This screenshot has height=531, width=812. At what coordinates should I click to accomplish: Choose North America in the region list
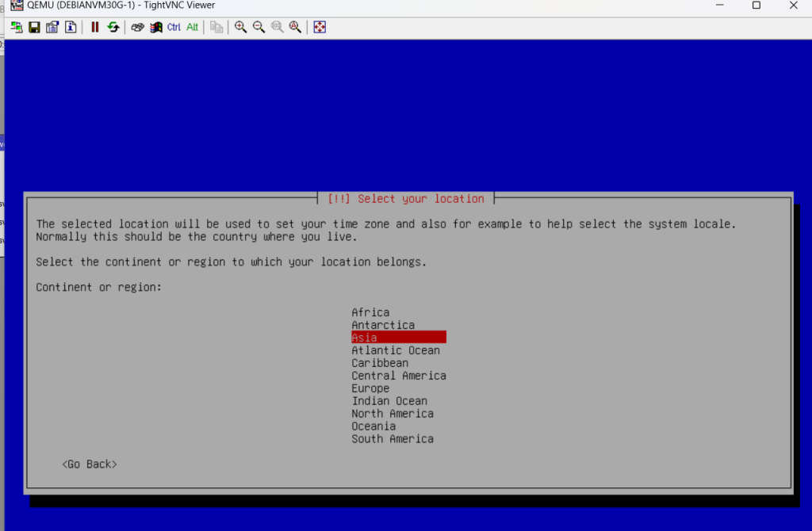(393, 414)
